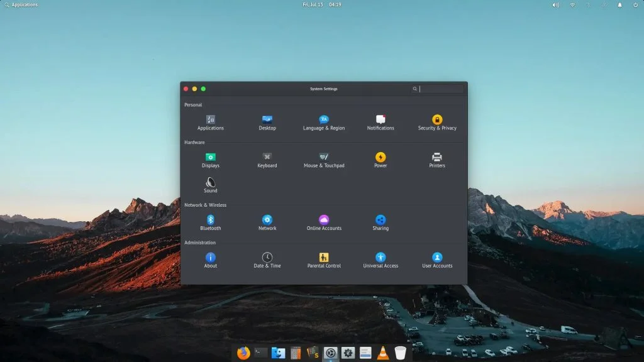The height and width of the screenshot is (362, 644).
Task: Open Printers settings
Action: [x=436, y=159]
